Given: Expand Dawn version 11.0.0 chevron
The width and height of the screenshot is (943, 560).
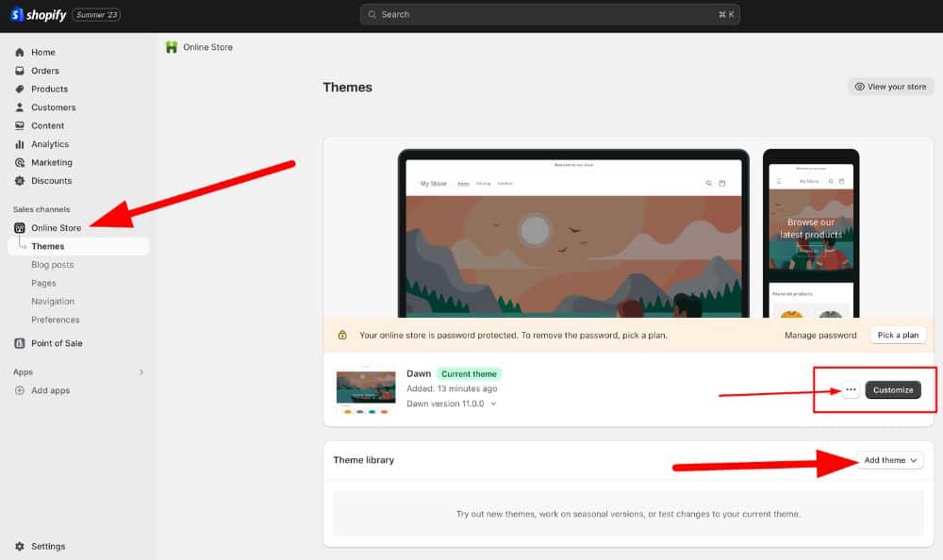Looking at the screenshot, I should (493, 404).
